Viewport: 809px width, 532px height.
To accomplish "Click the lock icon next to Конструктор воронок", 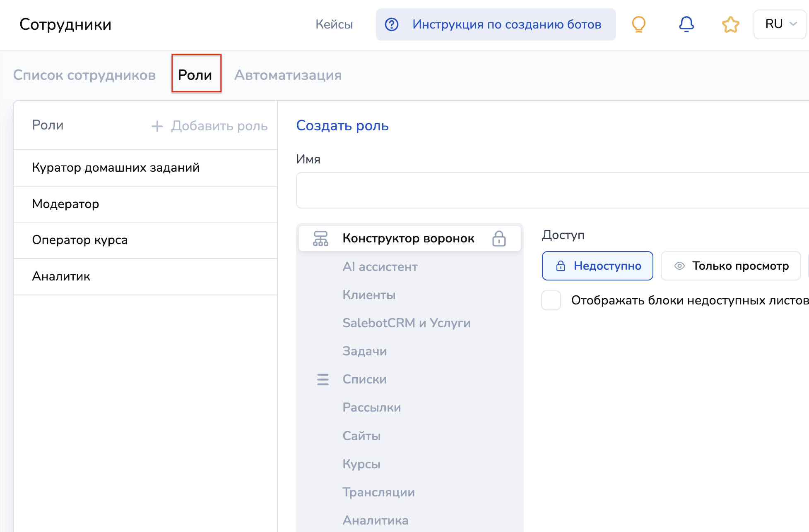I will (x=499, y=238).
